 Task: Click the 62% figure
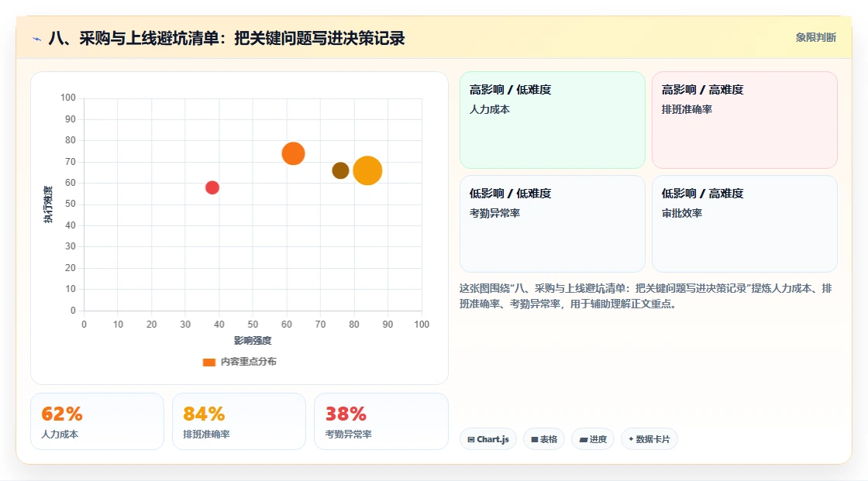tap(61, 414)
